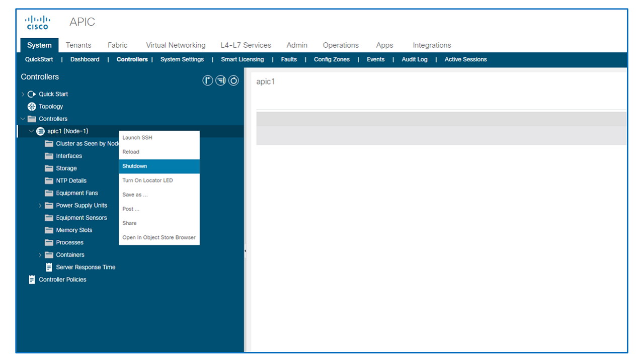Open the Fabric tab
This screenshot has width=644, height=362.
click(118, 45)
